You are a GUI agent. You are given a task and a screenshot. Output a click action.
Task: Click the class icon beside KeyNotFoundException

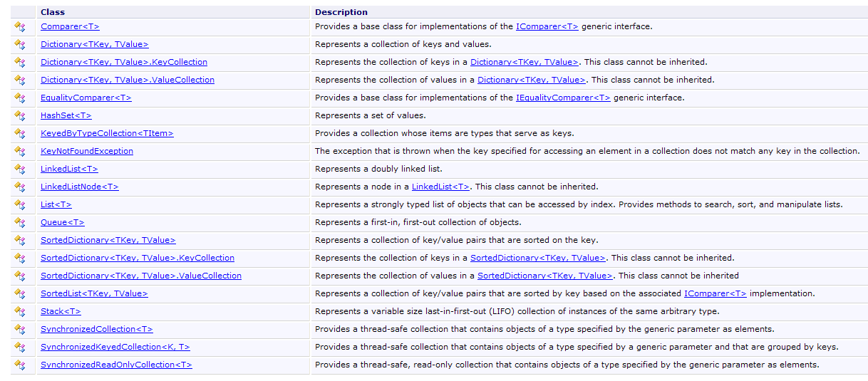click(19, 151)
